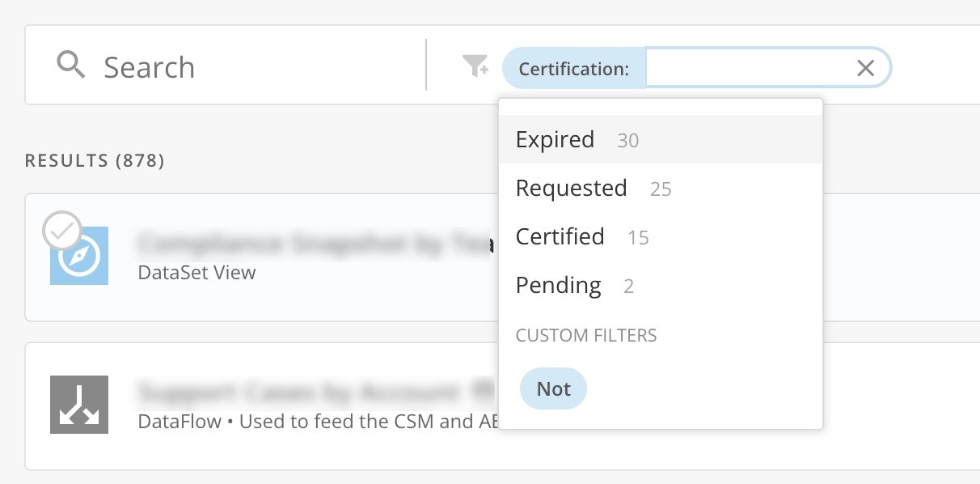
Task: Click the Expired count of 30
Action: 630,139
